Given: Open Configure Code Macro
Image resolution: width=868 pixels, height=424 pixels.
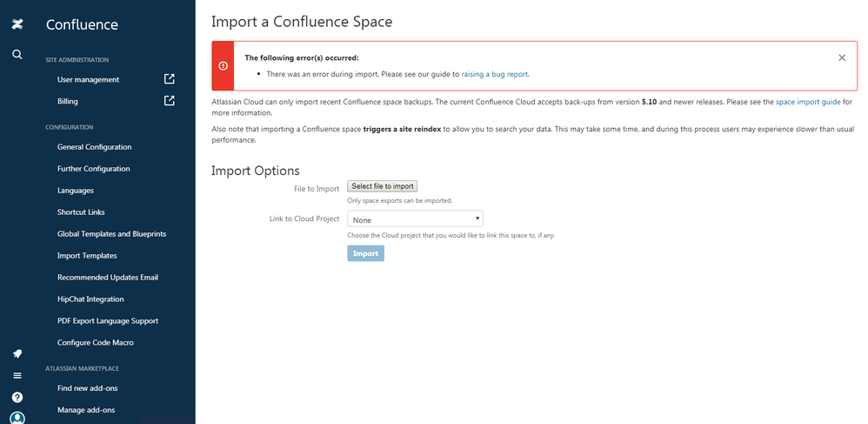Looking at the screenshot, I should [95, 342].
